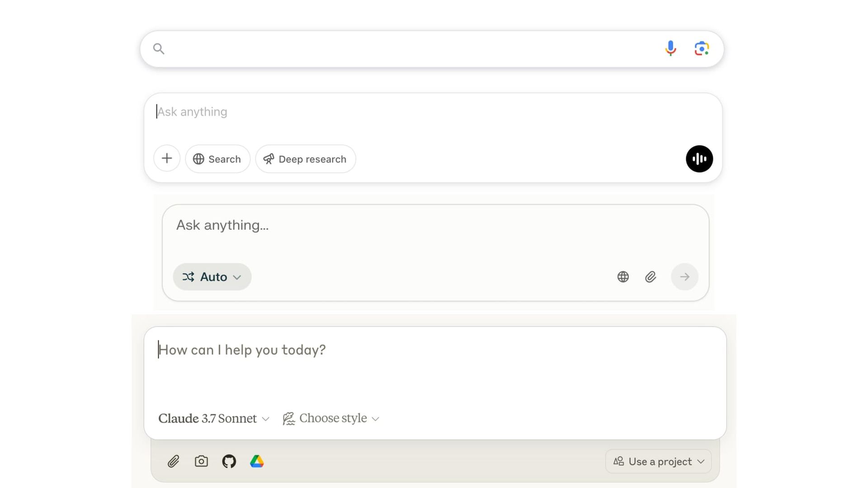Open the Google Drive icon in Claude toolbar

[x=257, y=461]
